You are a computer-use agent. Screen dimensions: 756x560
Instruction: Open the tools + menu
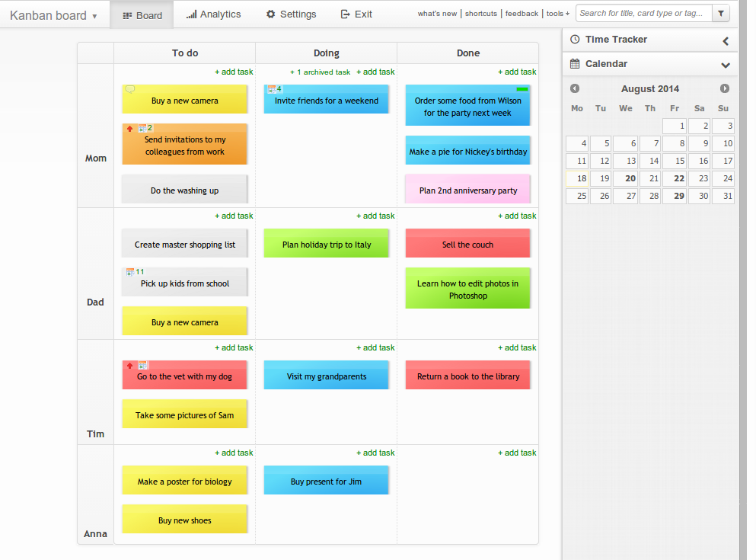(558, 13)
